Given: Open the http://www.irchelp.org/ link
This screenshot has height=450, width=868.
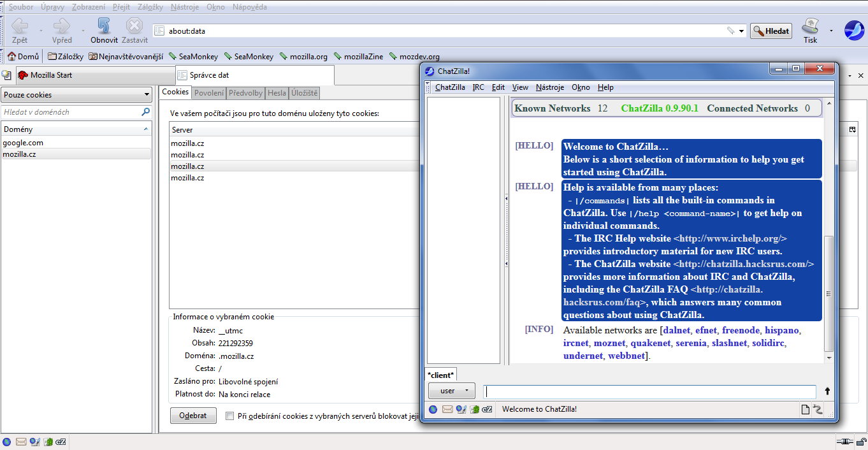Looking at the screenshot, I should pyautogui.click(x=730, y=238).
